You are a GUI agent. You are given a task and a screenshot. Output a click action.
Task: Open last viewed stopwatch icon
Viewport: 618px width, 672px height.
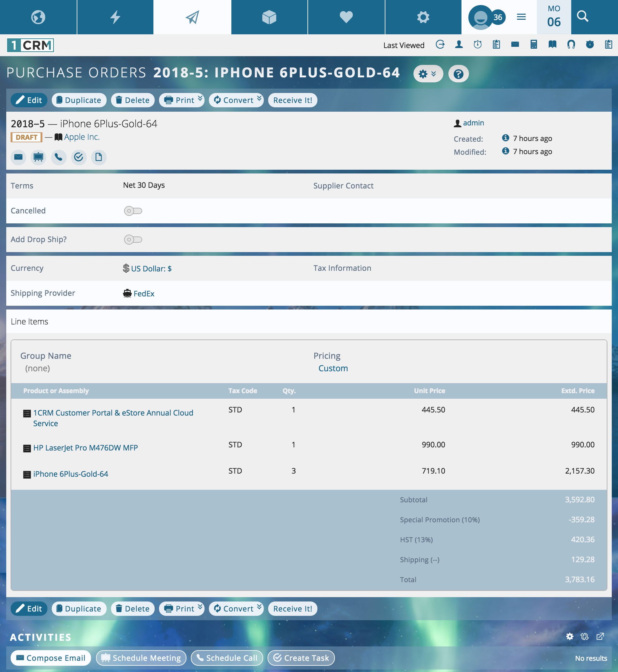[478, 45]
